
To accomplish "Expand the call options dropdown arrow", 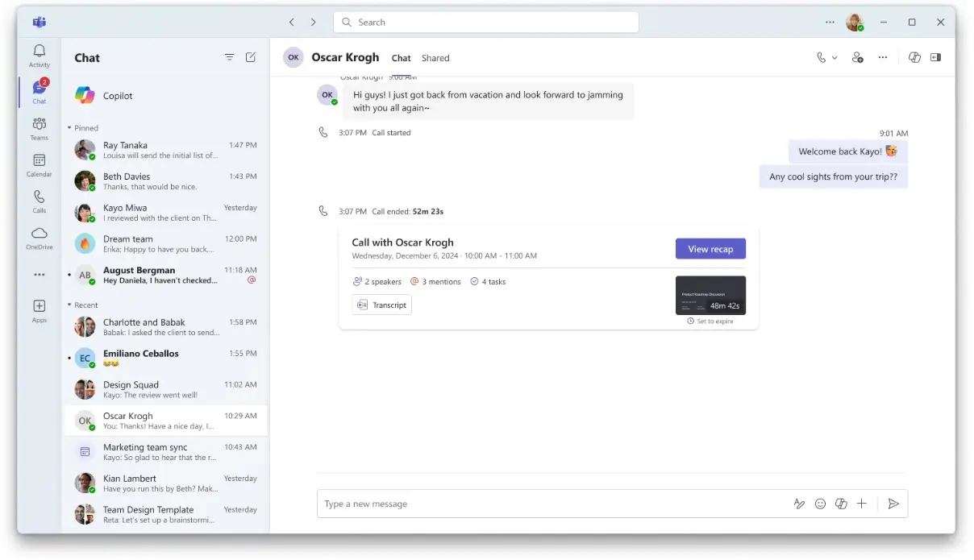I will click(835, 58).
